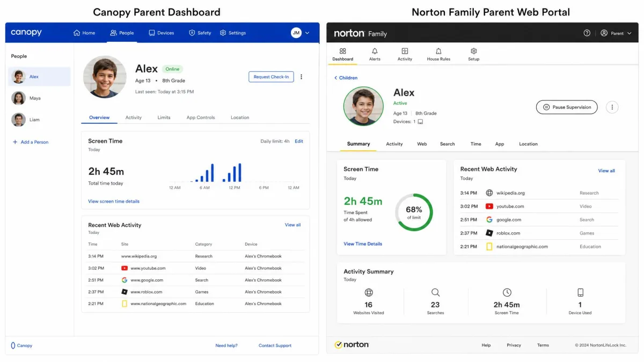Click Alex's profile photo in Norton
This screenshot has width=644, height=362.
click(x=363, y=106)
